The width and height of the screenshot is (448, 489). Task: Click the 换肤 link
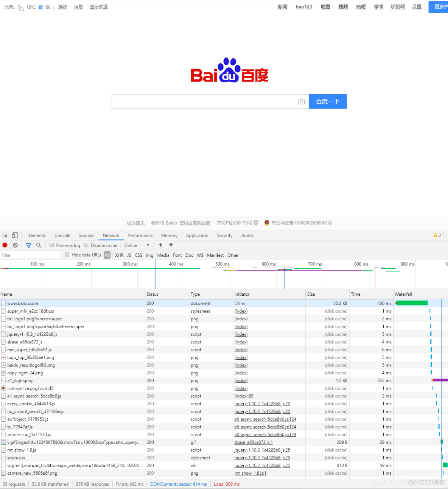click(63, 7)
